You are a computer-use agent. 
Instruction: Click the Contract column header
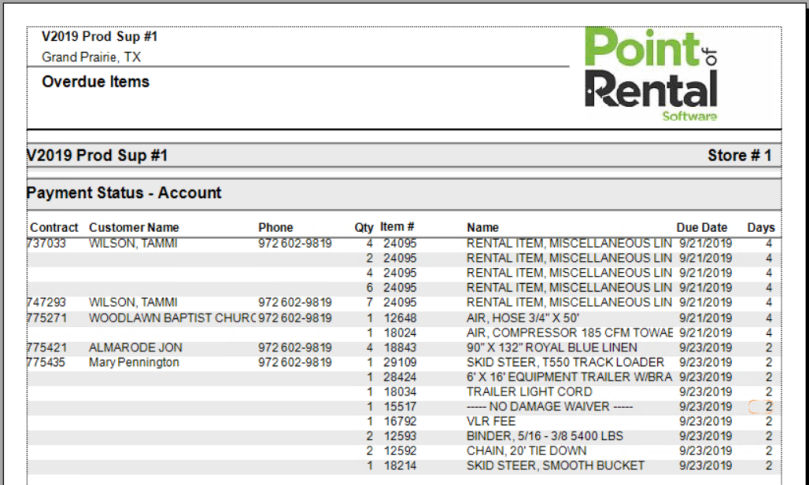[54, 228]
